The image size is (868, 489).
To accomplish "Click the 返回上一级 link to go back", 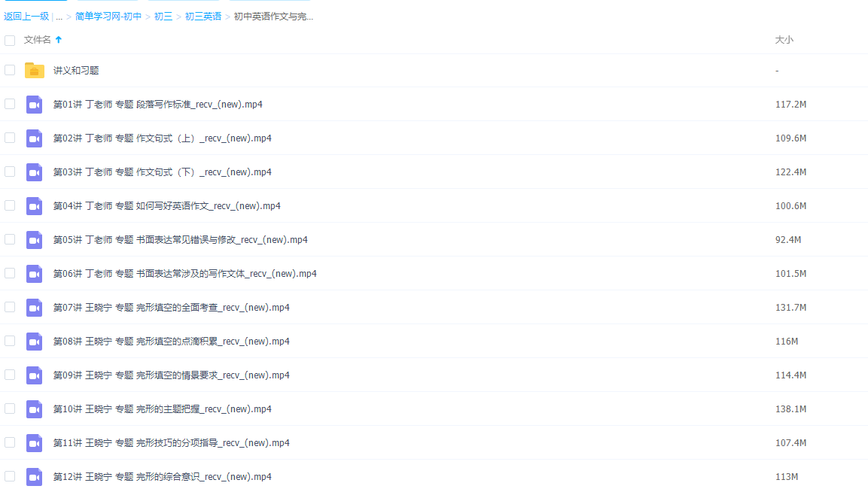I will (23, 15).
